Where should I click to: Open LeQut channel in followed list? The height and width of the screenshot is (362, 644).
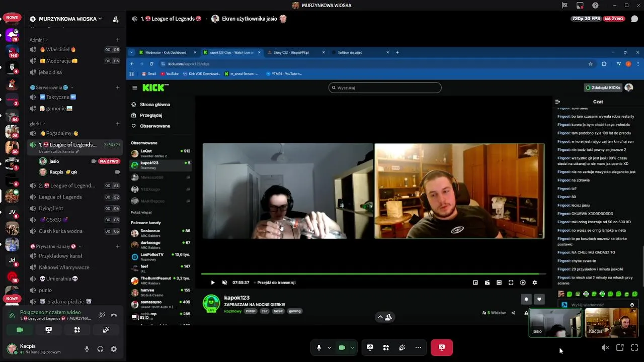(x=160, y=153)
